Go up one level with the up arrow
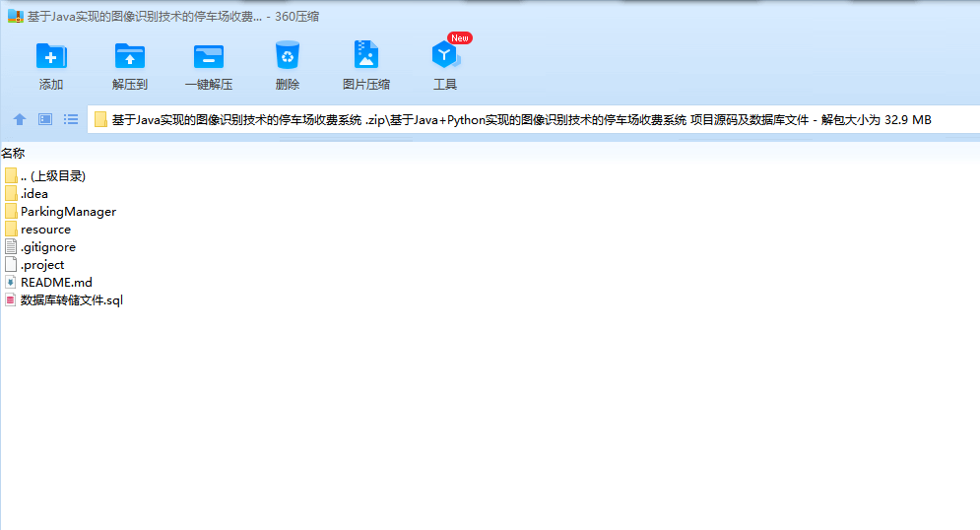Viewport: 980px width, 530px height. (20, 119)
